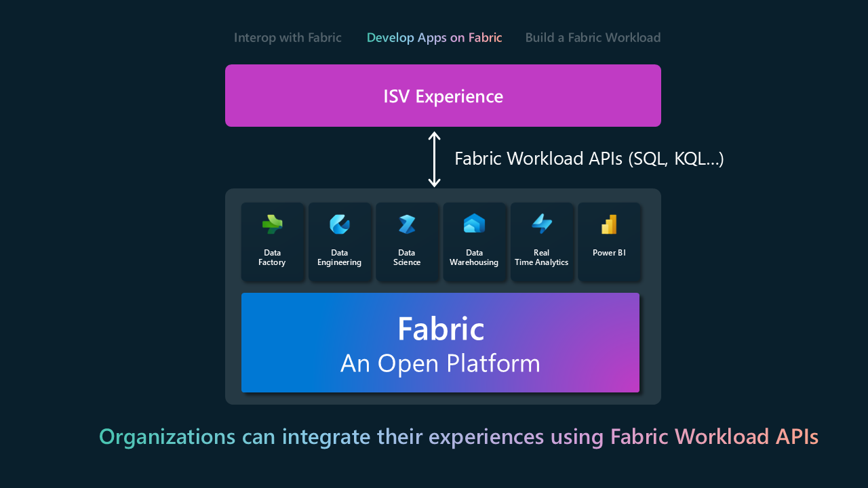
Task: Toggle the Power BI workload tile
Action: (608, 241)
